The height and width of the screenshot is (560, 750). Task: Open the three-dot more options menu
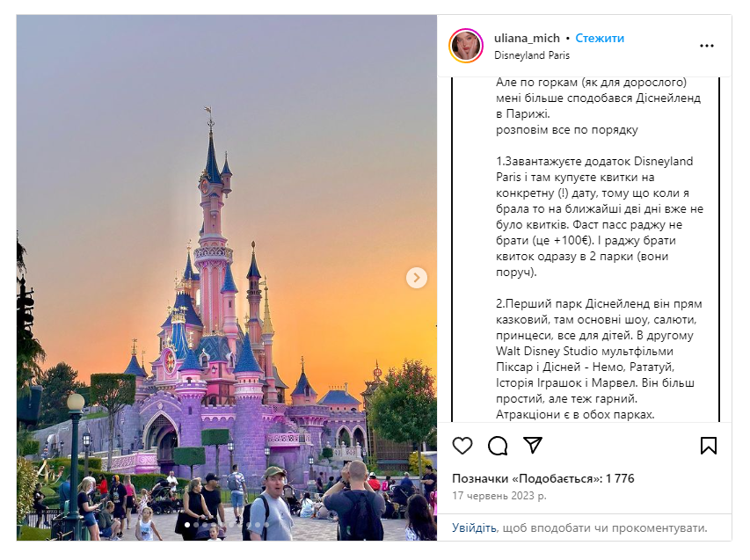tap(706, 46)
